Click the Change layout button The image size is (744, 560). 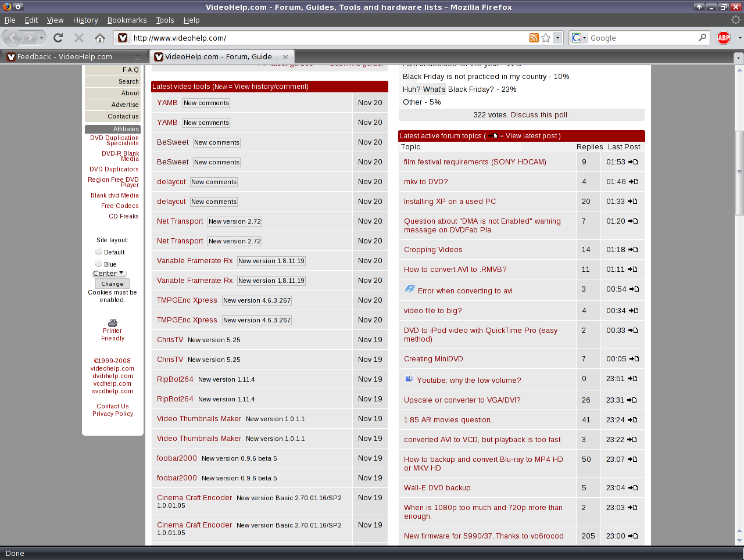[x=112, y=283]
